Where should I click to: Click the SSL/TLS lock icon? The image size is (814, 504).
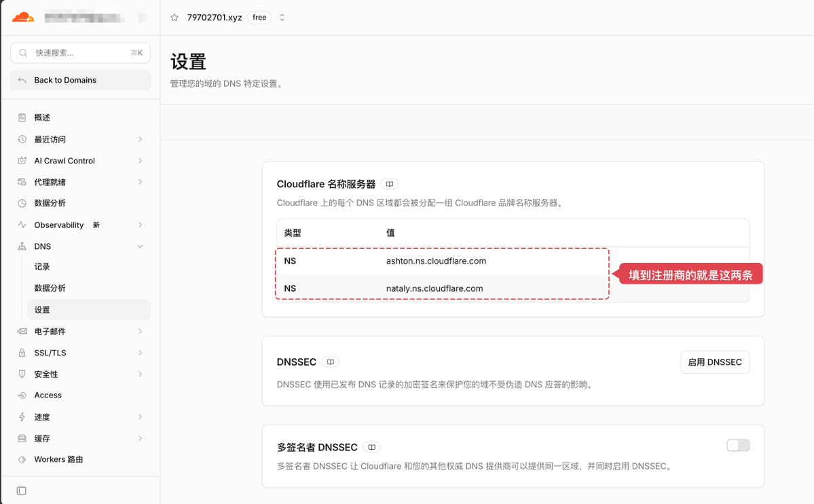point(22,353)
